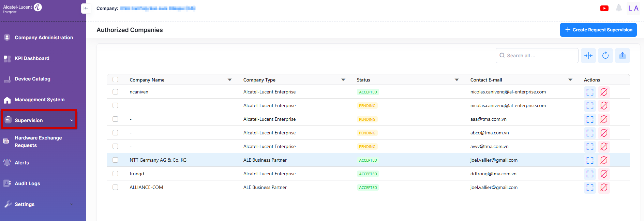Click Create Request Supervision button
644x221 pixels.
click(598, 30)
